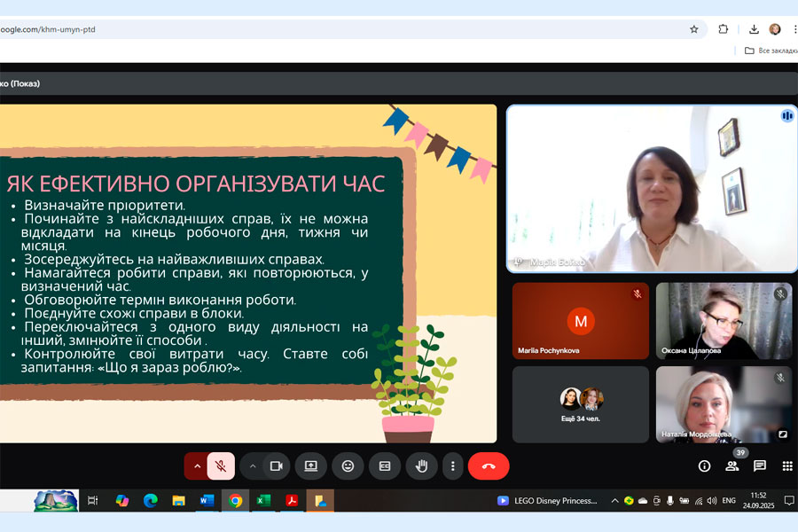Switch to Excel on the taskbar
The width and height of the screenshot is (798, 532).
(x=263, y=500)
